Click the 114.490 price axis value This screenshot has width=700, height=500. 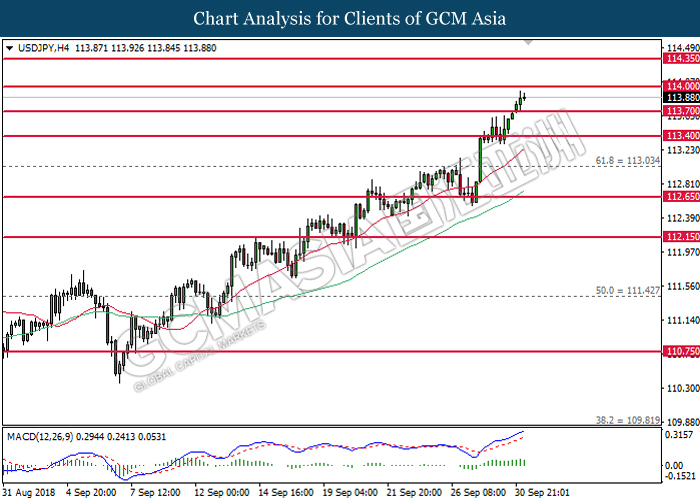coord(683,48)
